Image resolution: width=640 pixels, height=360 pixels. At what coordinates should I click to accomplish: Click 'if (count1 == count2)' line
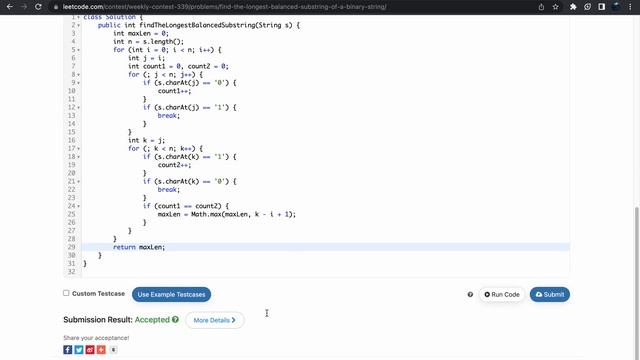[x=186, y=206]
